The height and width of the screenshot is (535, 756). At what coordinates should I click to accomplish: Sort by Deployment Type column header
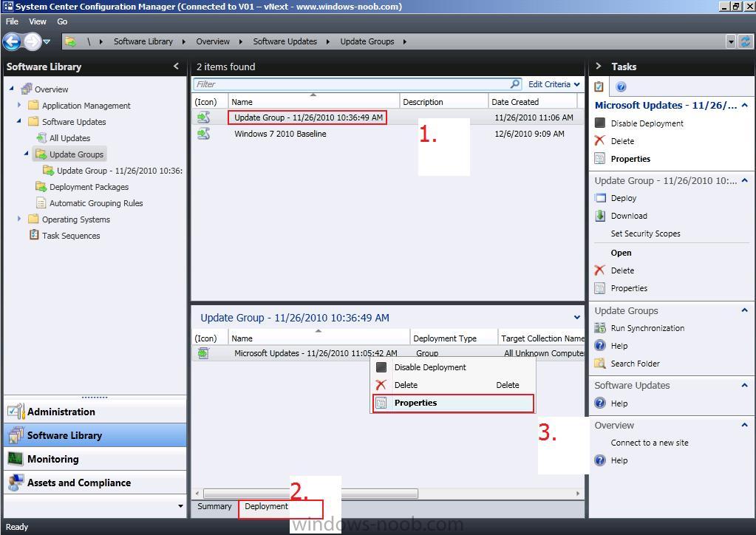coord(453,338)
